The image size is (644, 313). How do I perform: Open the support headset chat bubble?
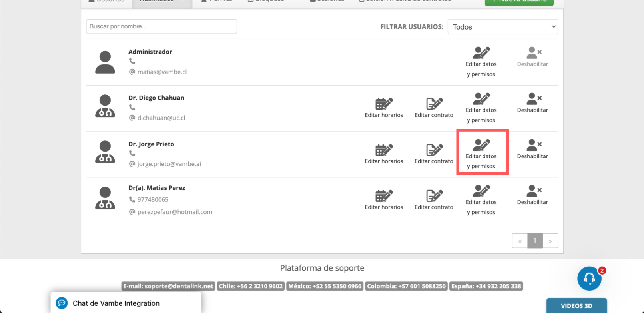pos(589,279)
